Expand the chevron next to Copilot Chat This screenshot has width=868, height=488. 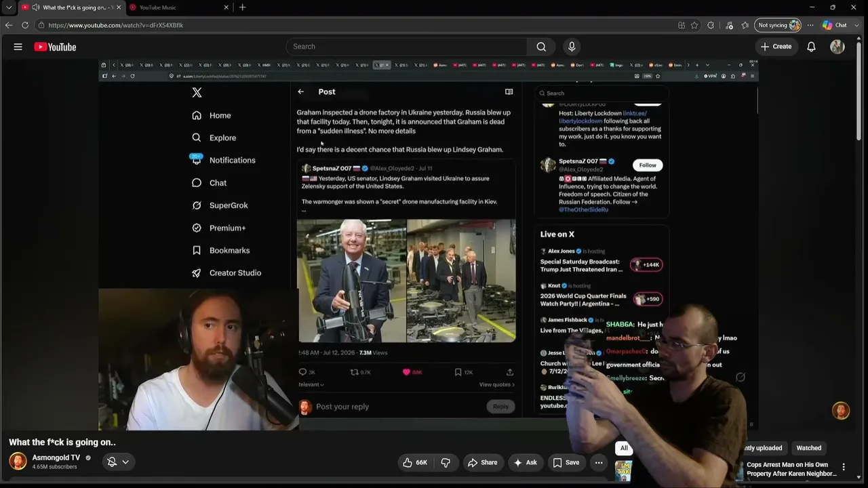[855, 25]
